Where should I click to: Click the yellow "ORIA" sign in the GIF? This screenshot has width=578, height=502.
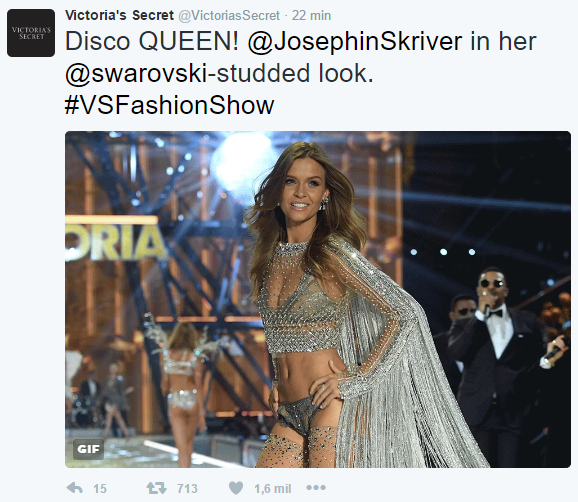click(115, 242)
